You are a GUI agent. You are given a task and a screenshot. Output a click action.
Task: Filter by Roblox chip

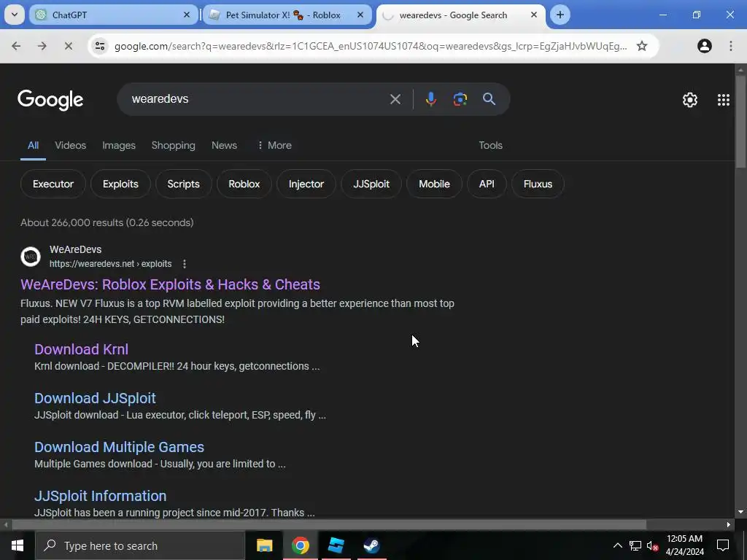pos(244,184)
